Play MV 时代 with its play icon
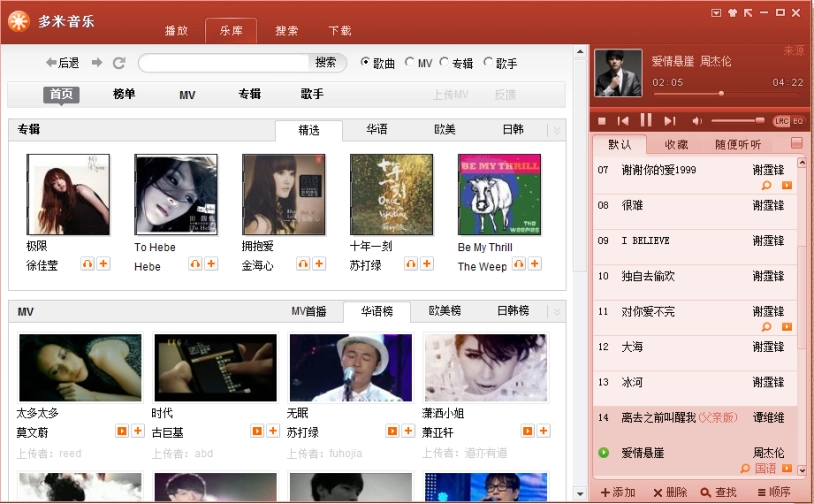 tap(256, 431)
